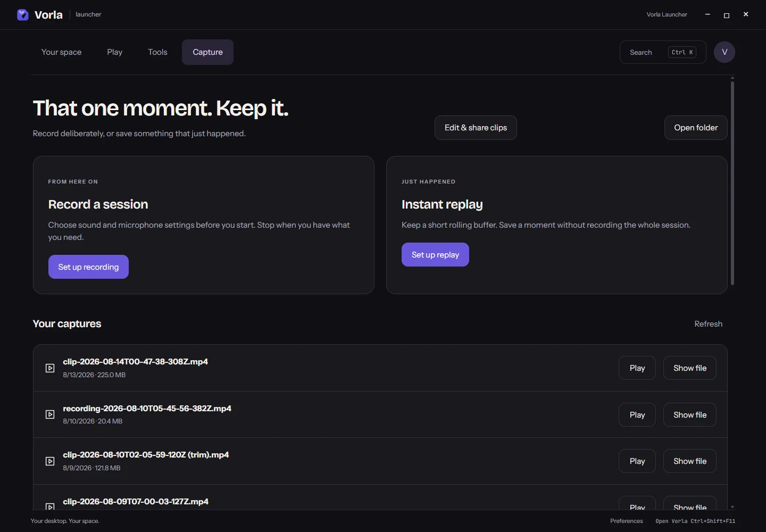766x532 pixels.
Task: Focus the Search field
Action: click(663, 52)
